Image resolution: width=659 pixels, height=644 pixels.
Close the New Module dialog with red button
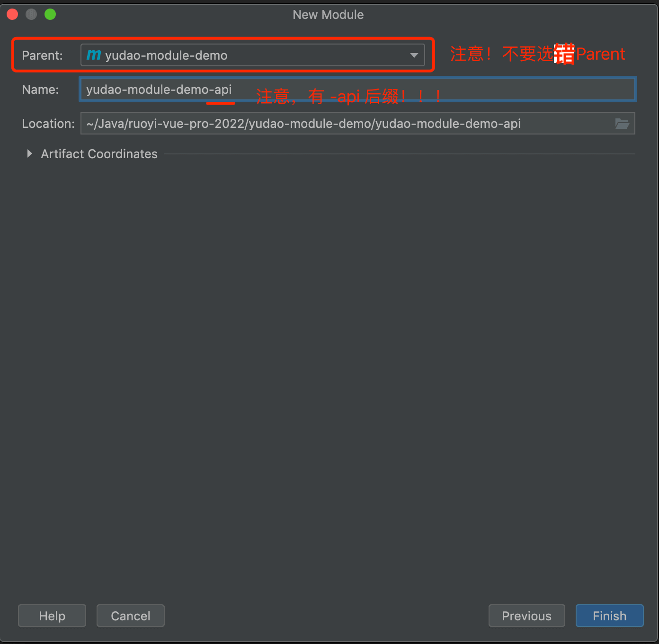tap(13, 15)
